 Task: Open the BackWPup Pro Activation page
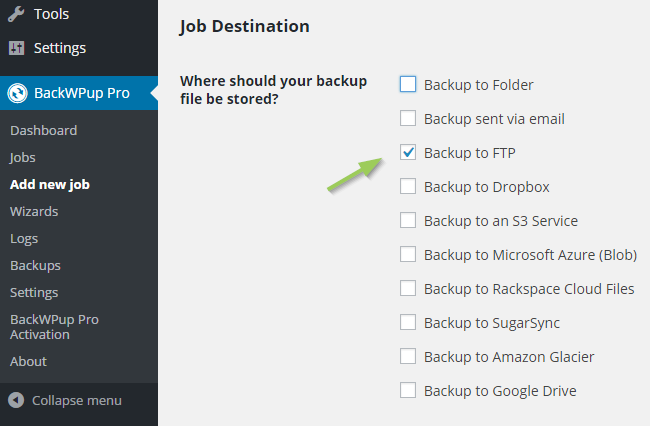(x=54, y=327)
